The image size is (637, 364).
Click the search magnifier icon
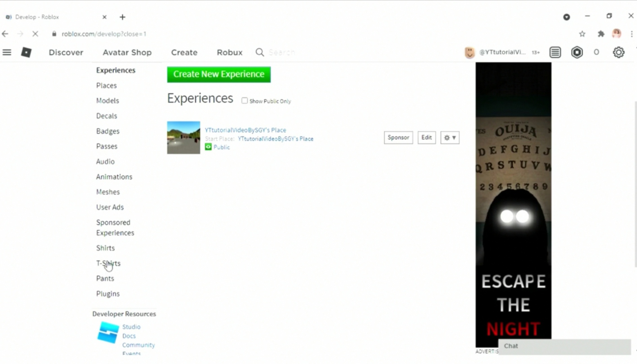pos(260,52)
